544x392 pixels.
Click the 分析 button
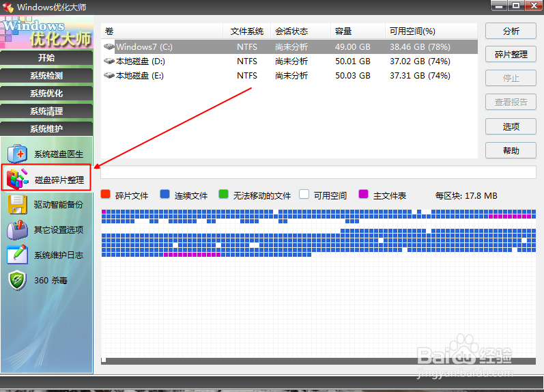pos(511,31)
